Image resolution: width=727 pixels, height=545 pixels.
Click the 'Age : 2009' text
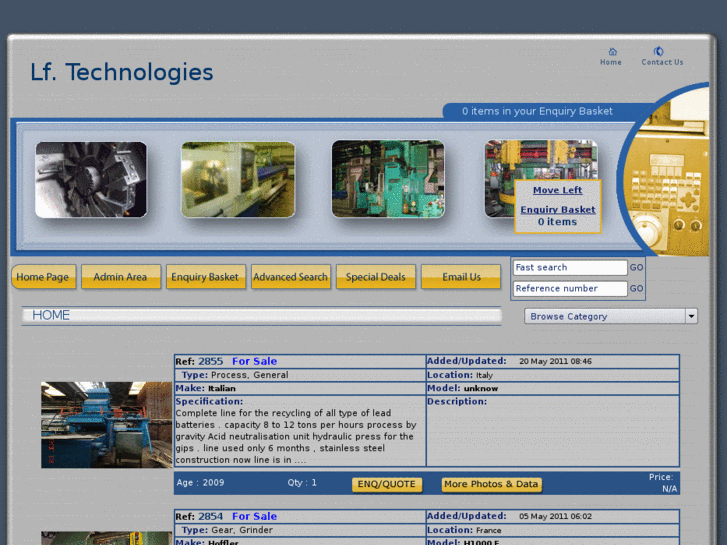200,483
